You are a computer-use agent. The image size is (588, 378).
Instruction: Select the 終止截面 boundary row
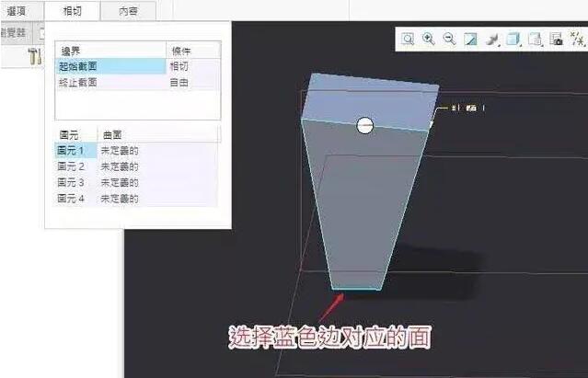coord(110,82)
